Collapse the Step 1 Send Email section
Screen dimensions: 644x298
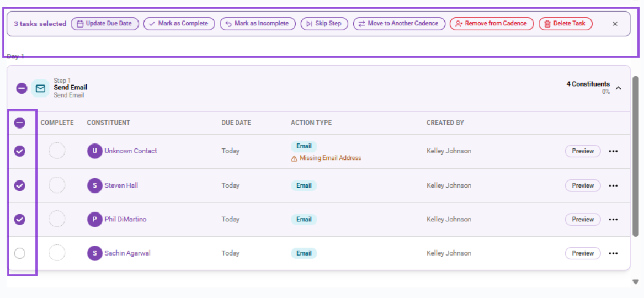pos(619,88)
